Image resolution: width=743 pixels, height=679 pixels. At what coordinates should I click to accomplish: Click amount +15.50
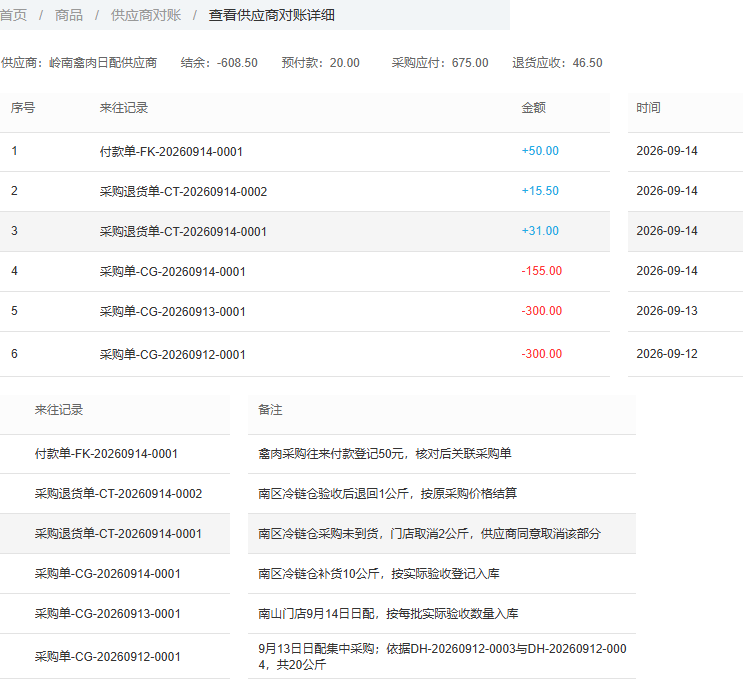(x=540, y=191)
